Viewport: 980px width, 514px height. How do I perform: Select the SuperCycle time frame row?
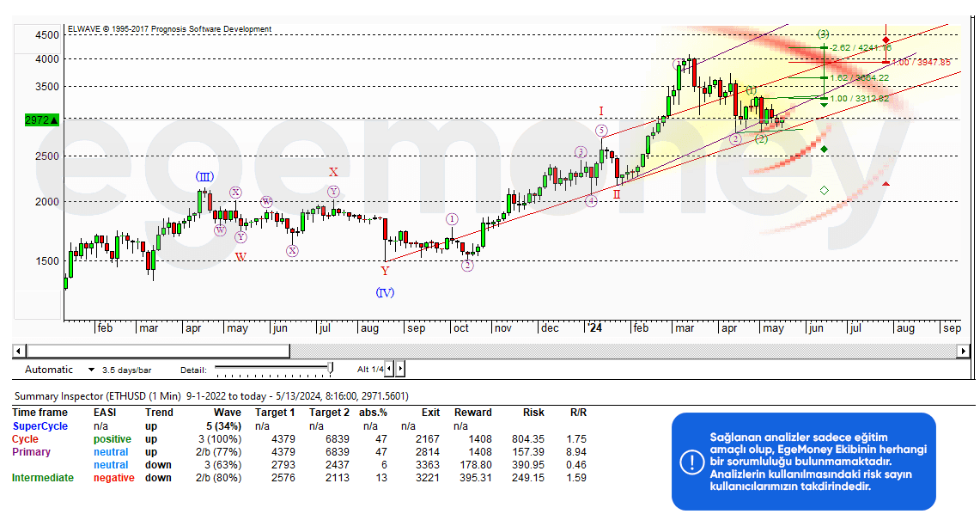coord(40,425)
